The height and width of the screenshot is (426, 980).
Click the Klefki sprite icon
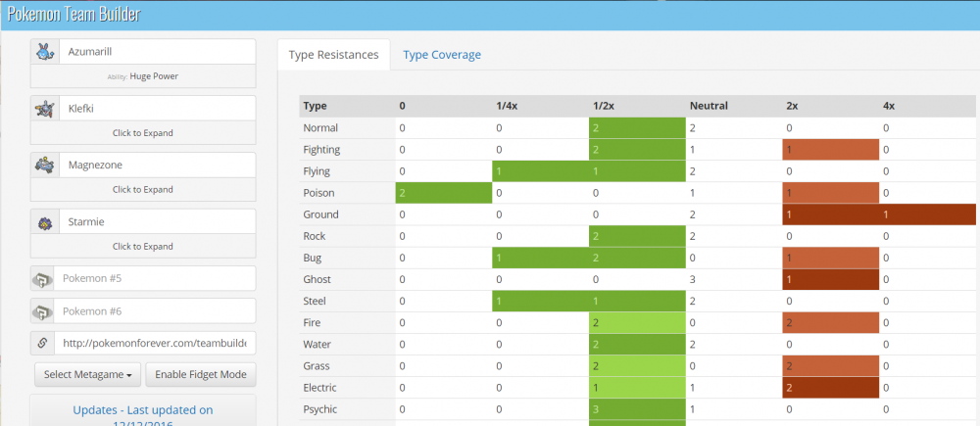pyautogui.click(x=43, y=108)
